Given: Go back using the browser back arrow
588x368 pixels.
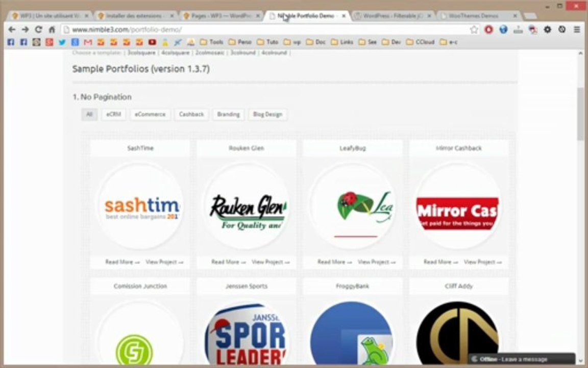Looking at the screenshot, I should (12, 29).
